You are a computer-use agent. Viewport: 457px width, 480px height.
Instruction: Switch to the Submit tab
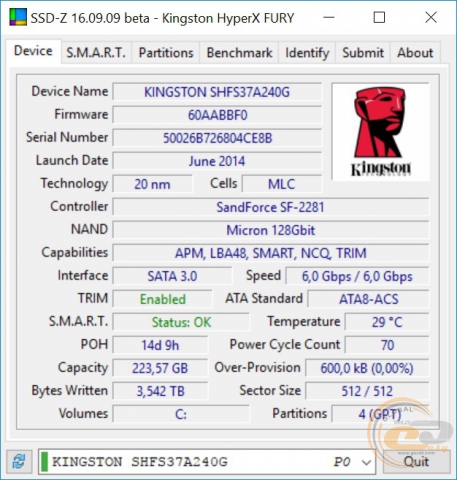pyautogui.click(x=363, y=53)
